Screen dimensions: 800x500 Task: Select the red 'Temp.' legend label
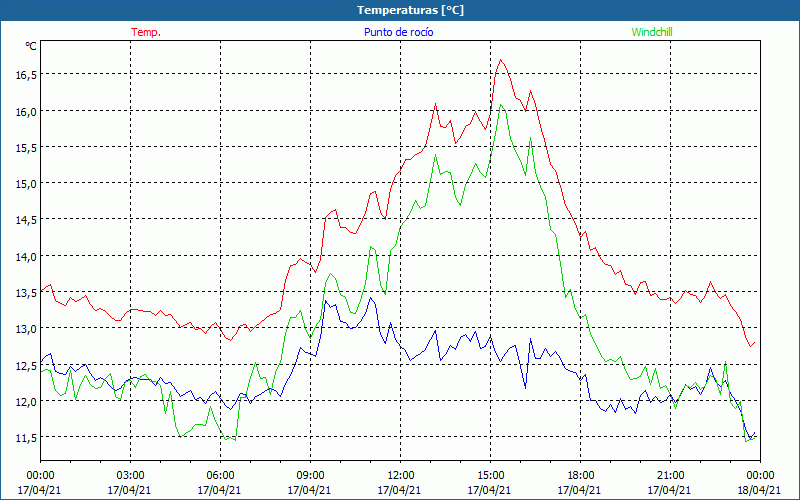pos(146,32)
